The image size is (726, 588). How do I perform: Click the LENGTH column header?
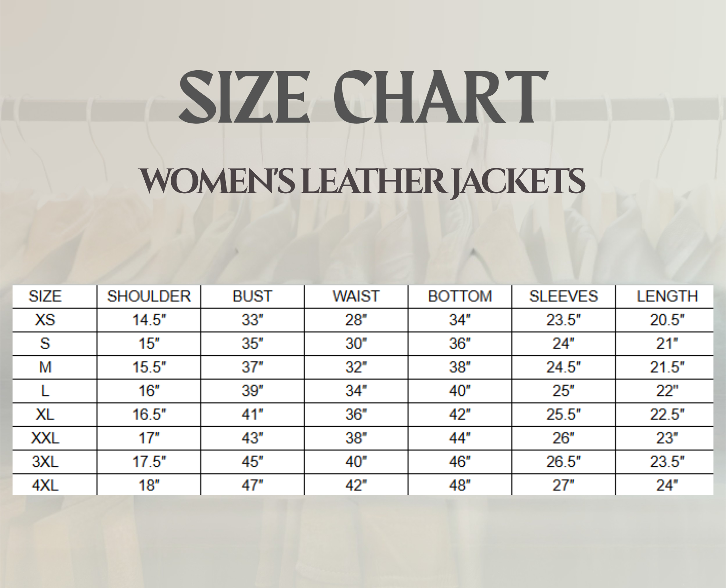click(667, 296)
